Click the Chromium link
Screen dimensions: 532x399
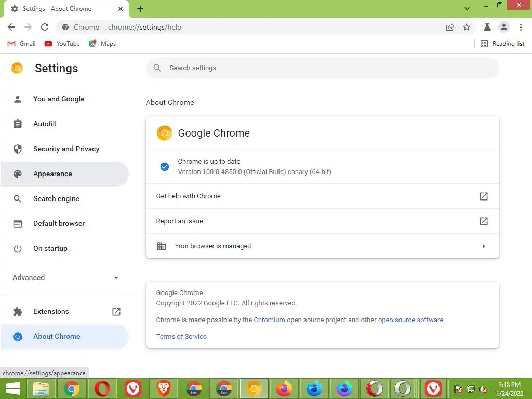[269, 320]
